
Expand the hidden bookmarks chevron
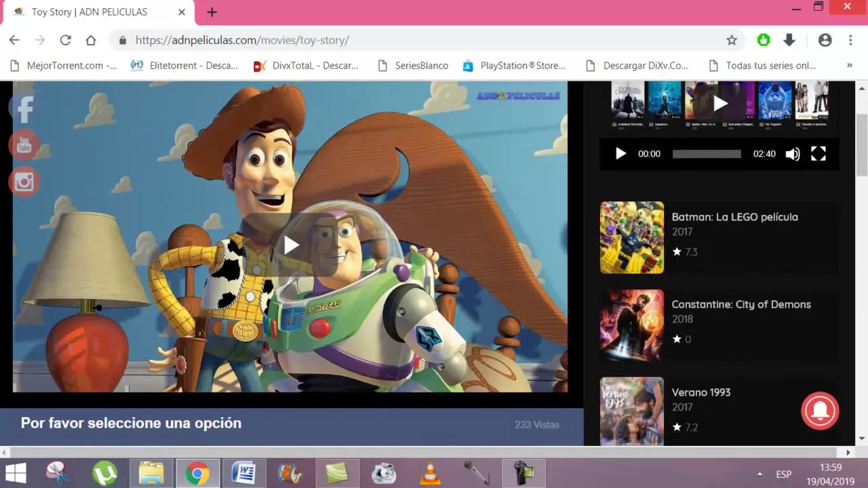tap(850, 66)
